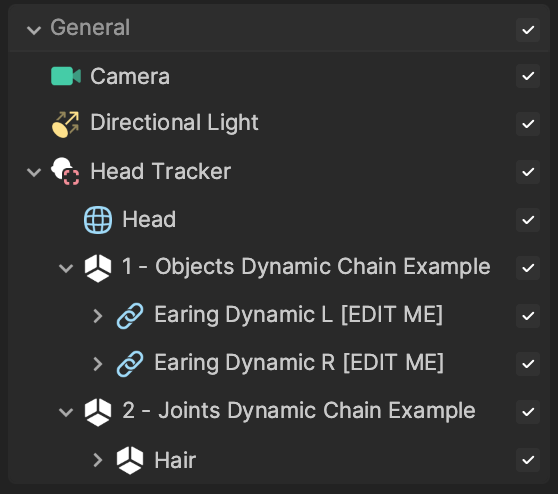Select 2 - Joints Dynamic Chain Example label
558x494 pixels.
299,411
